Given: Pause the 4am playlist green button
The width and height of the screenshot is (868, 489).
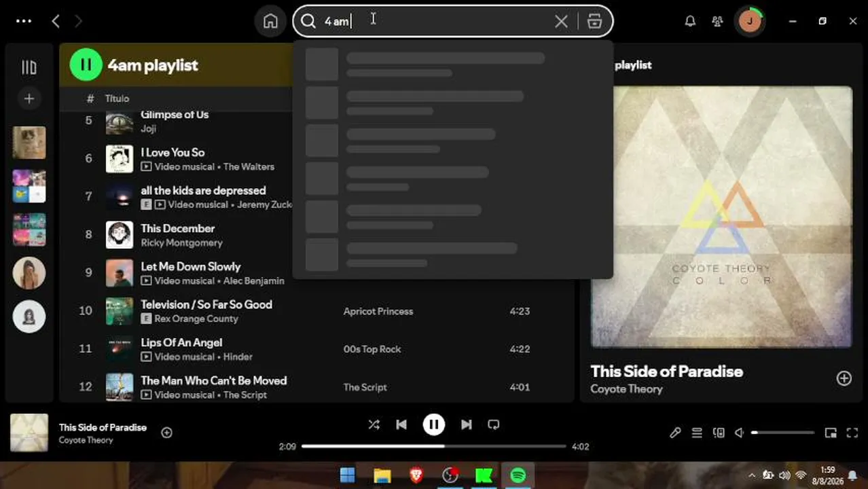Looking at the screenshot, I should click(86, 65).
